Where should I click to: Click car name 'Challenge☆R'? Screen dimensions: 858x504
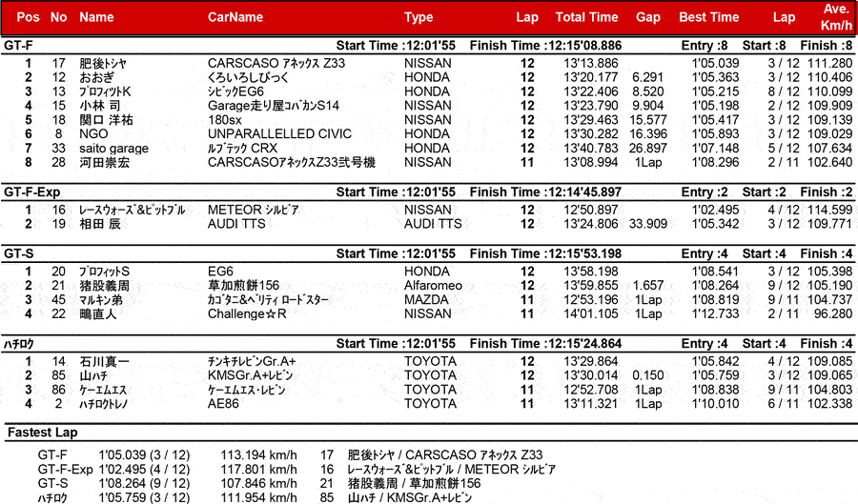[247, 313]
